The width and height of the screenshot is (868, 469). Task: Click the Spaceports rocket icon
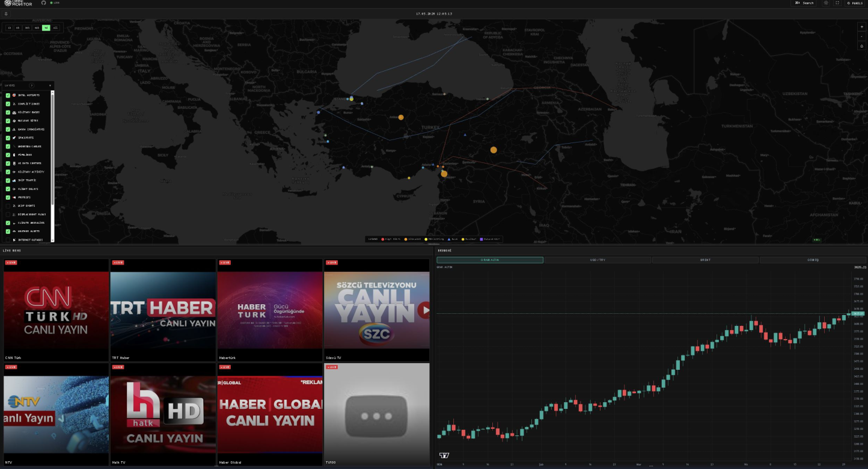tap(14, 138)
